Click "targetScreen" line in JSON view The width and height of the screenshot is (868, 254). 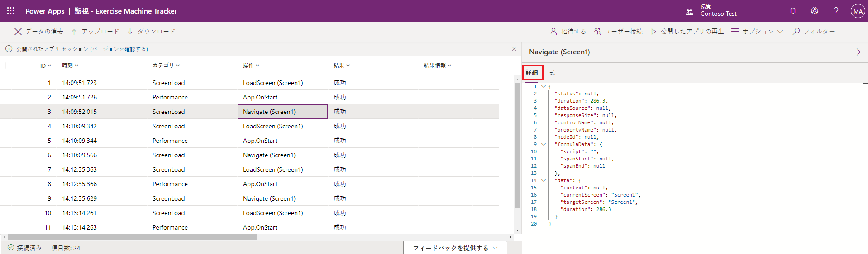599,202
